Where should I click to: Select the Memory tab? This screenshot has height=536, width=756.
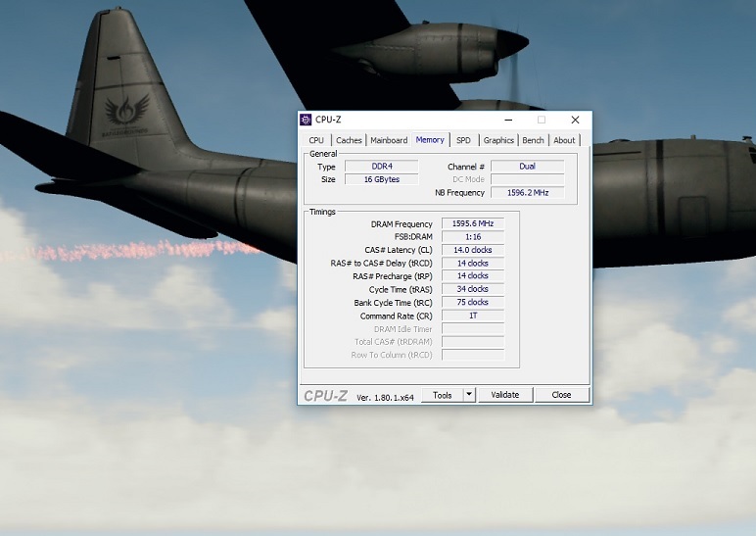(430, 140)
